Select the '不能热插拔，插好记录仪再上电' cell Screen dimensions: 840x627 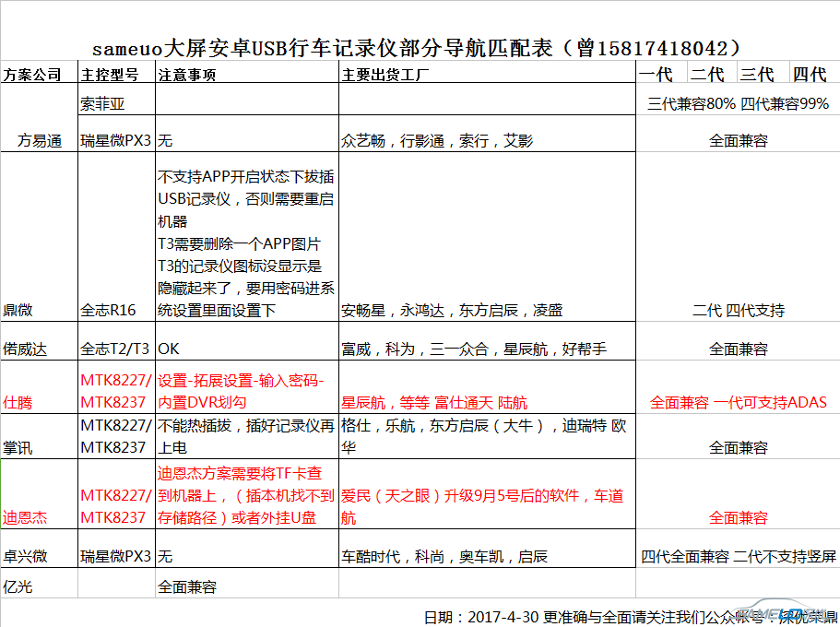click(247, 436)
